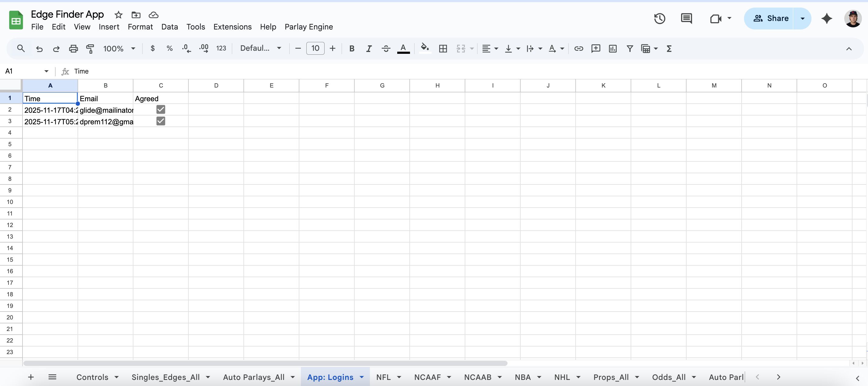
Task: Click the insert link icon
Action: coord(579,49)
